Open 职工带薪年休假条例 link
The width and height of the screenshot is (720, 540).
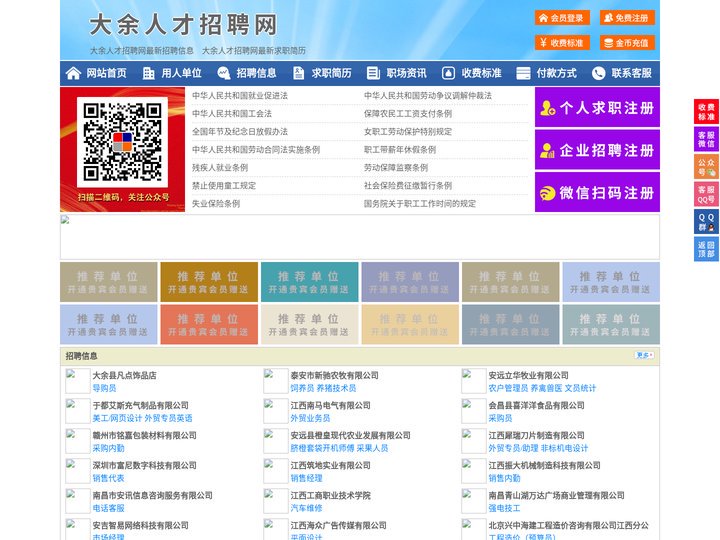click(x=400, y=150)
